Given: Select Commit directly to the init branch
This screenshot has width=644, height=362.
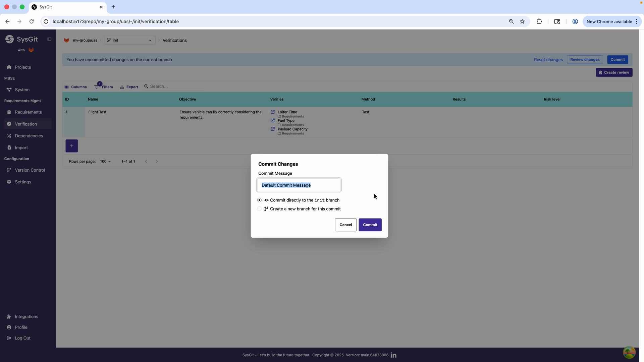Looking at the screenshot, I should coord(259,200).
